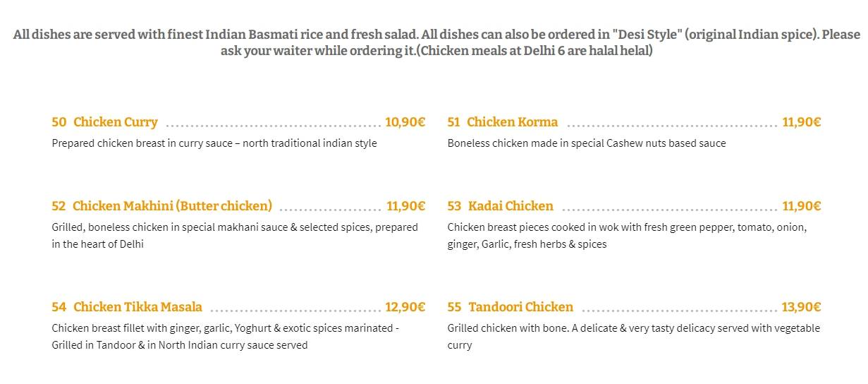Click the Chicken Curry description text

[x=214, y=143]
